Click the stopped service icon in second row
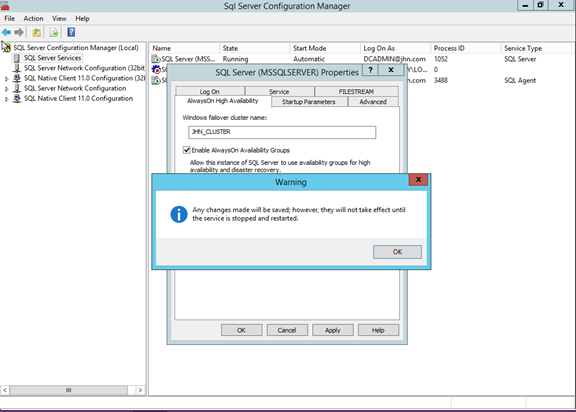This screenshot has height=412, width=576. 156,69
